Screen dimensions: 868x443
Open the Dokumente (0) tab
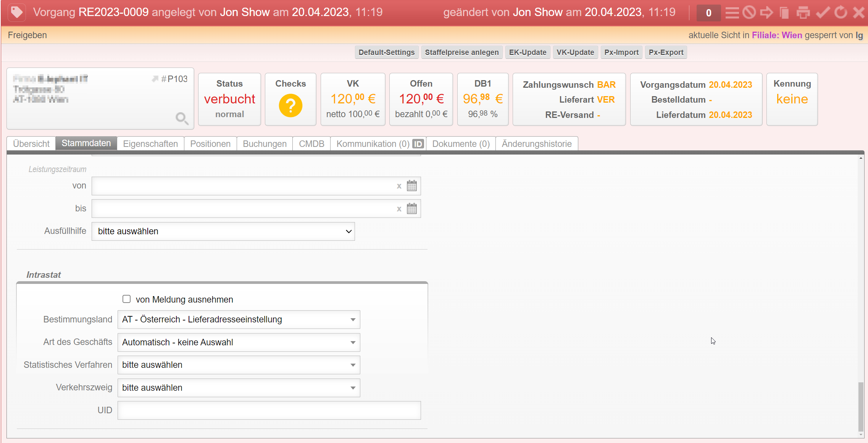(x=461, y=144)
